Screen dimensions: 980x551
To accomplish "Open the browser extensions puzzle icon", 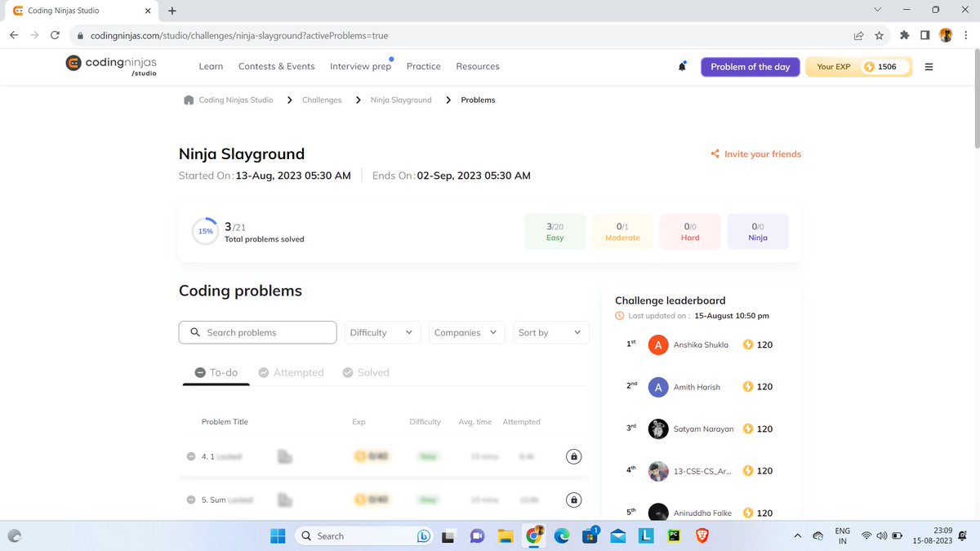I will [x=904, y=35].
